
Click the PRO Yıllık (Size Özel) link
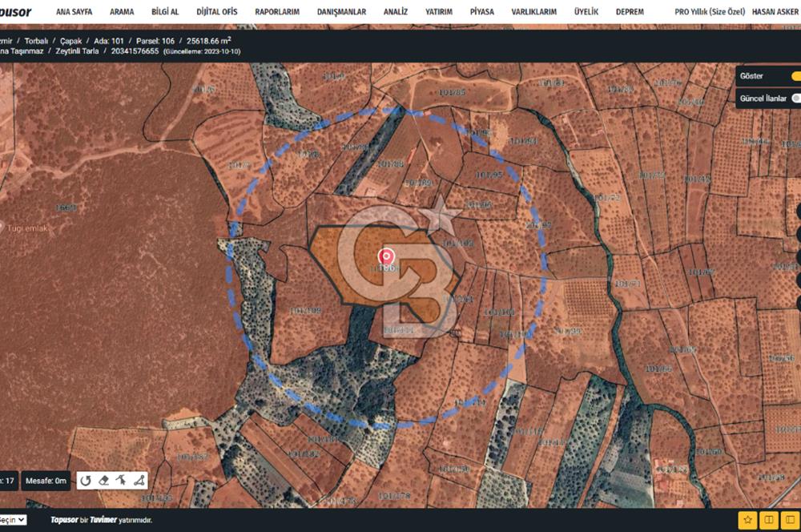click(x=708, y=12)
